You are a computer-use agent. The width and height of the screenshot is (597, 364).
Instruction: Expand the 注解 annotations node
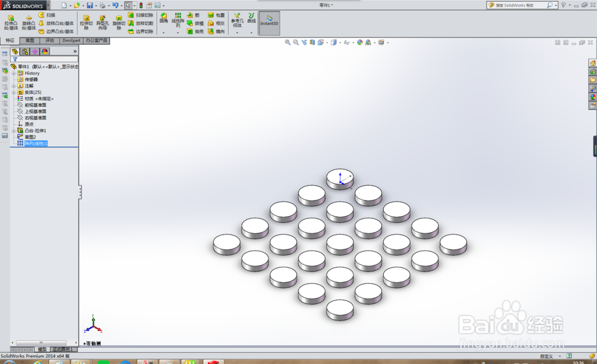point(14,86)
